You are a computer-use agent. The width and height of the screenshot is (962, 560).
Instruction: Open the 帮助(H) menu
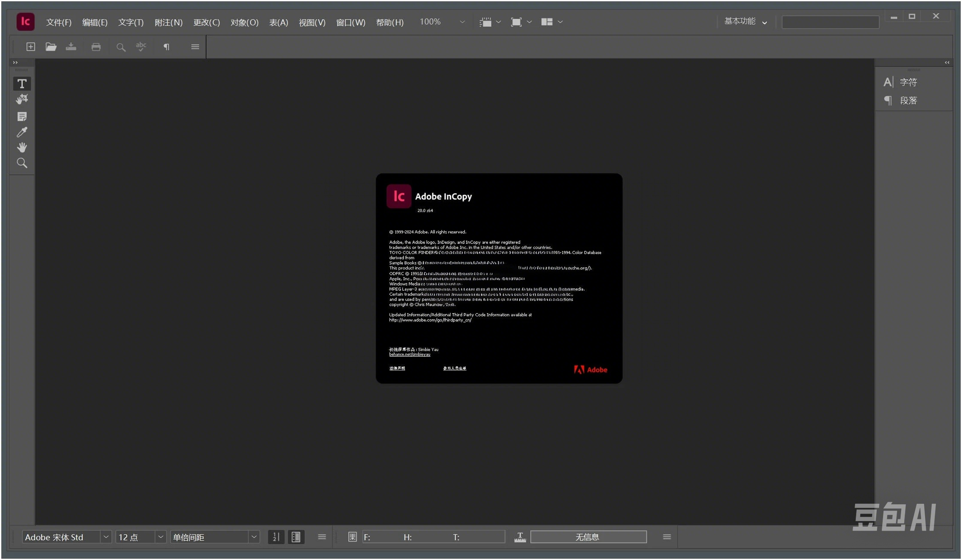click(x=390, y=22)
